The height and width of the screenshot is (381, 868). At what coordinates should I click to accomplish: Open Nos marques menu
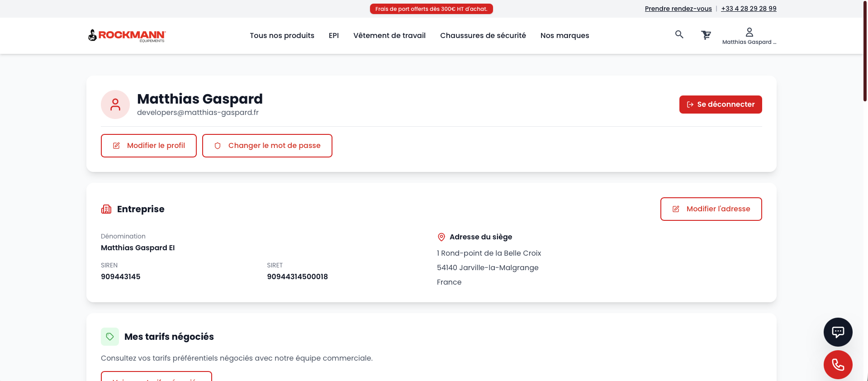click(565, 36)
